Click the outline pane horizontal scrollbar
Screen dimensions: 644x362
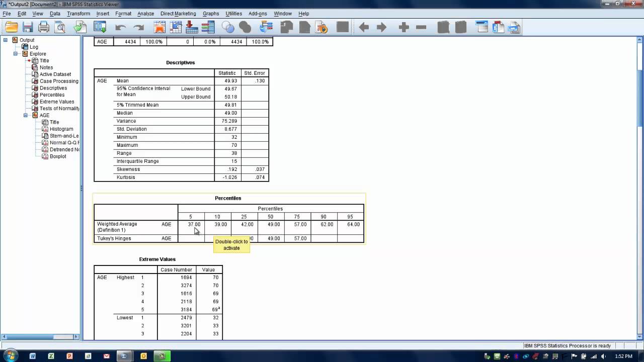40,337
